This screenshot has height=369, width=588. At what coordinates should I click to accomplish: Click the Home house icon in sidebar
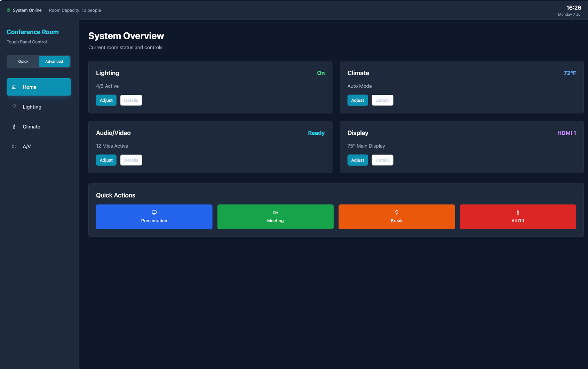pyautogui.click(x=14, y=87)
